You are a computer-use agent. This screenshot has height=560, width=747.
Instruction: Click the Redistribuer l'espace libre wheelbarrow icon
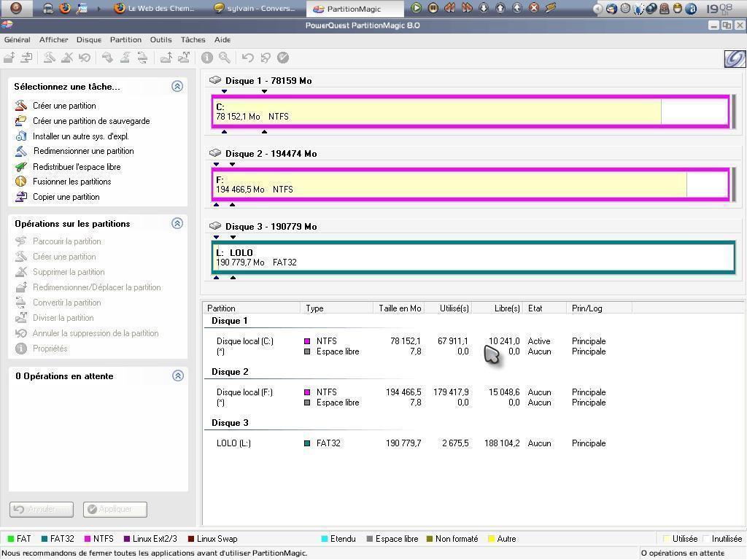click(21, 167)
